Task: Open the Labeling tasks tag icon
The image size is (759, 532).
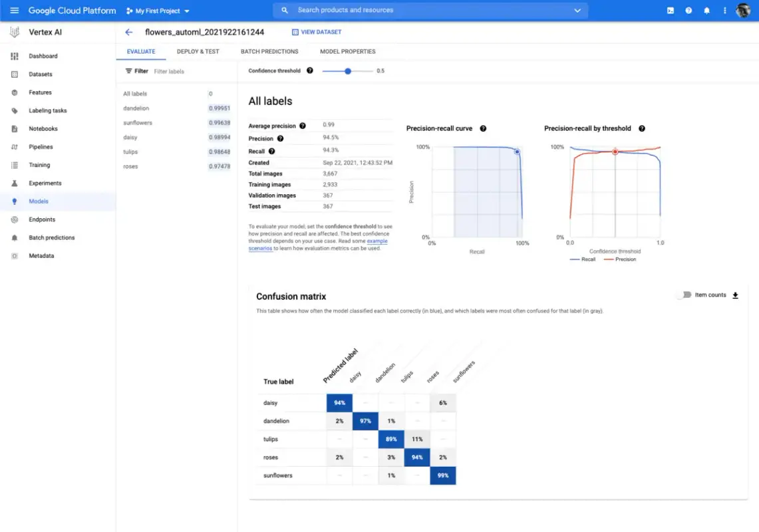Action: [15, 110]
